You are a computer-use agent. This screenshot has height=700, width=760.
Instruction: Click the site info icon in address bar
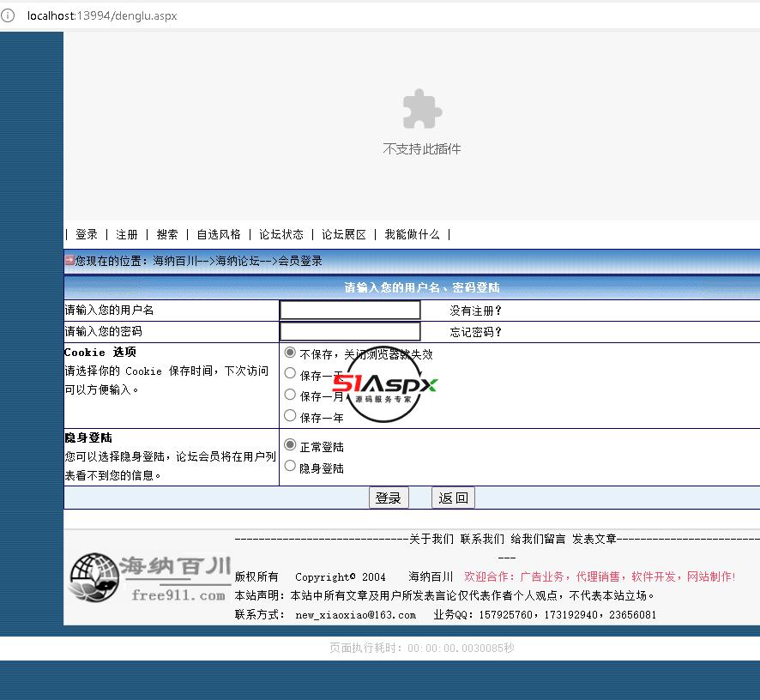8,15
